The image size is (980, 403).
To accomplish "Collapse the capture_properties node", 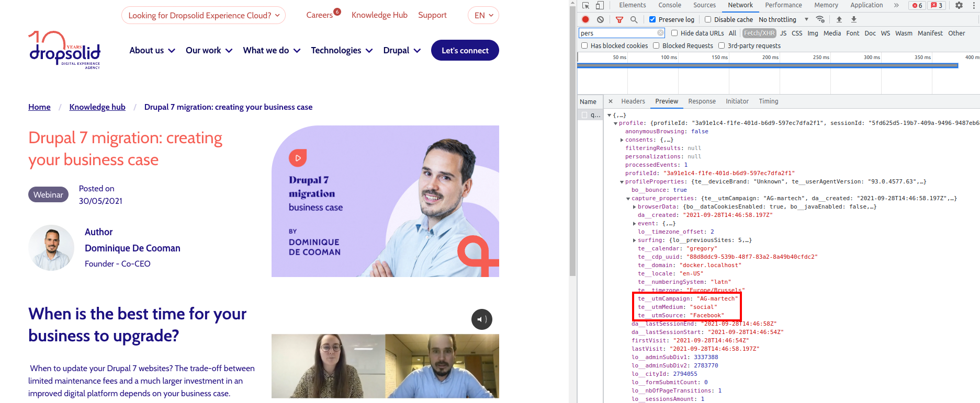I will (628, 199).
